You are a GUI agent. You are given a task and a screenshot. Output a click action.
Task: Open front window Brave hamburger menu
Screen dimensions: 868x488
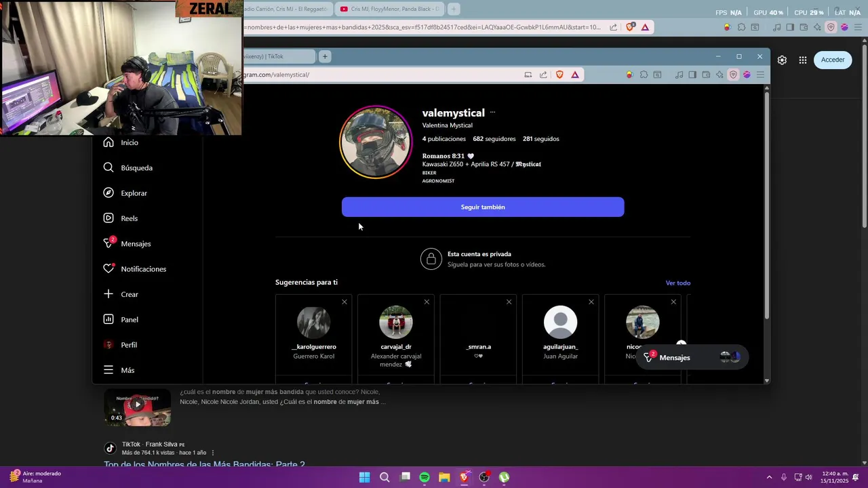click(x=760, y=75)
